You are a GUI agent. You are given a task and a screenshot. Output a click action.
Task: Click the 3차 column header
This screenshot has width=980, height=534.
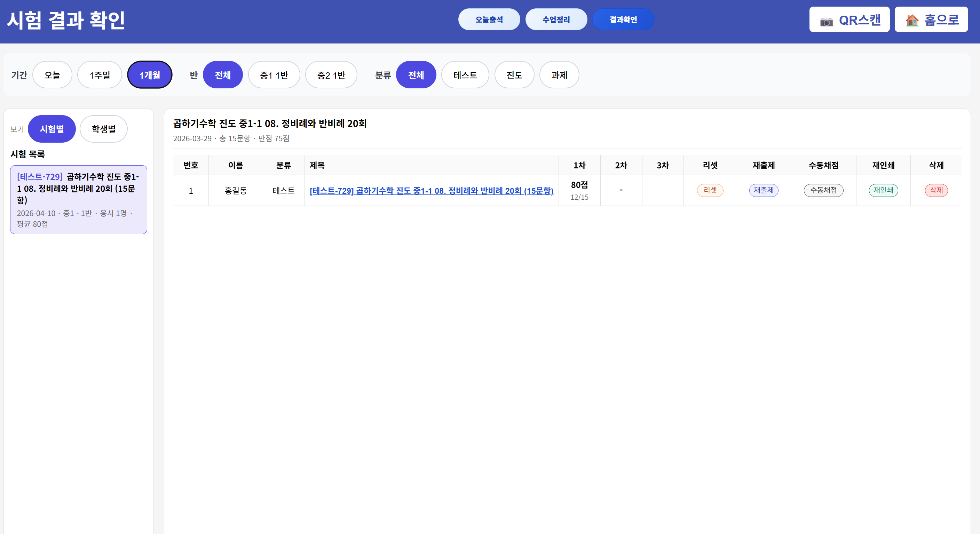(x=662, y=166)
